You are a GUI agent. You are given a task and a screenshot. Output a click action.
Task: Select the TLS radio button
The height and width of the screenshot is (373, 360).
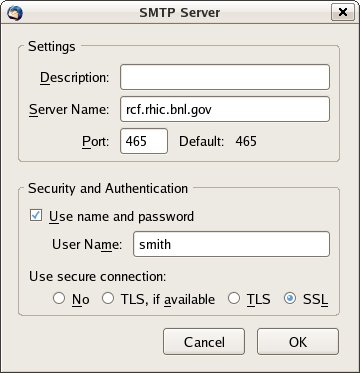[234, 299]
